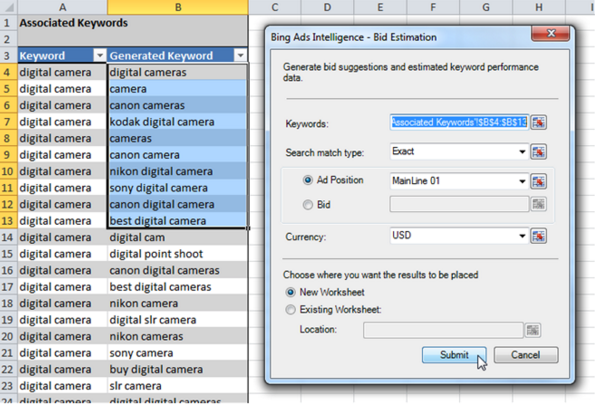Click cell 'nikon digital camera'
The width and height of the screenshot is (595, 406).
coord(178,171)
